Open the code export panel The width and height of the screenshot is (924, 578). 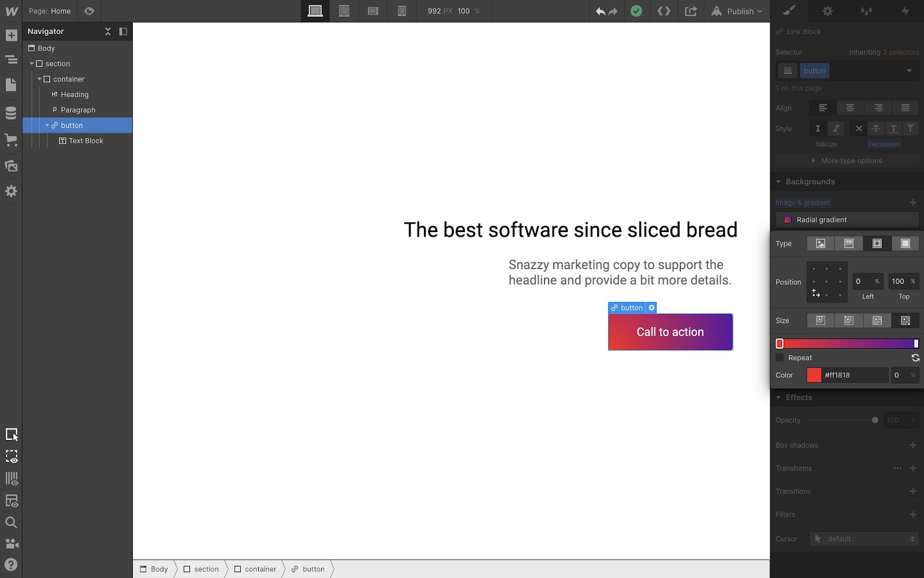pos(664,11)
